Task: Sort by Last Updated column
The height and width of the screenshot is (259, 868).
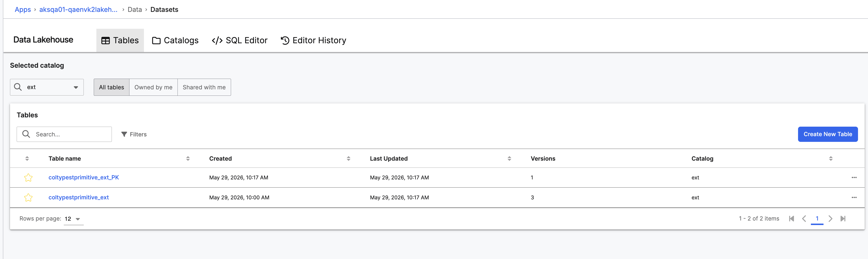Action: pos(509,158)
